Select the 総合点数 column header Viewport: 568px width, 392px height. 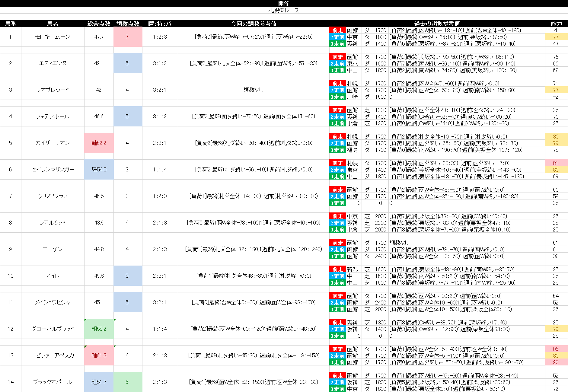[99, 24]
